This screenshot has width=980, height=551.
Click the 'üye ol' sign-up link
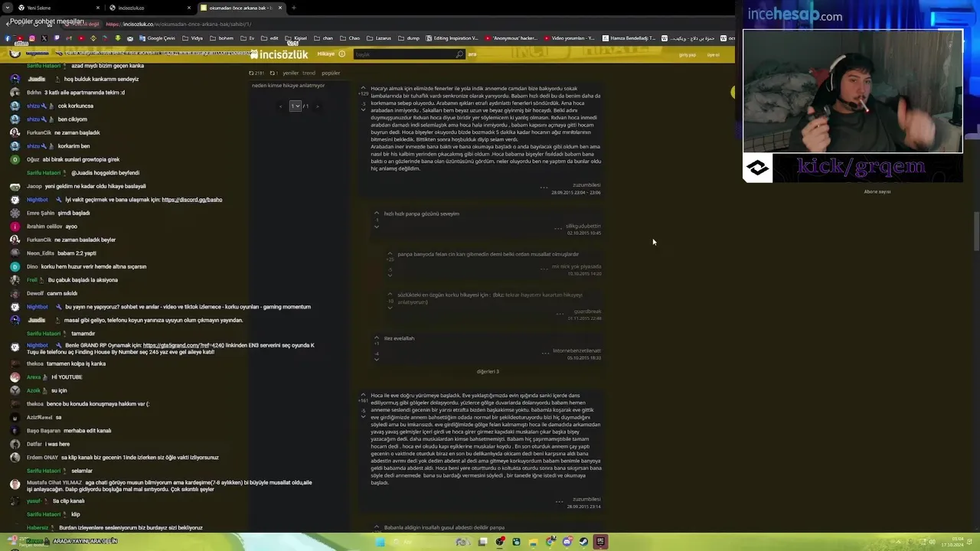(x=713, y=55)
